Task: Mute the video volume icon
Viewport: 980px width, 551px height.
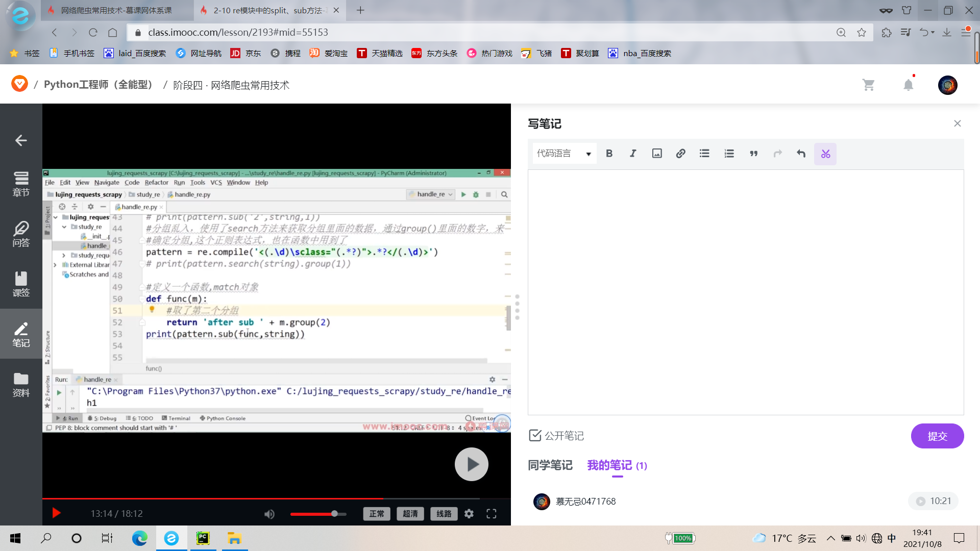Action: click(x=269, y=514)
